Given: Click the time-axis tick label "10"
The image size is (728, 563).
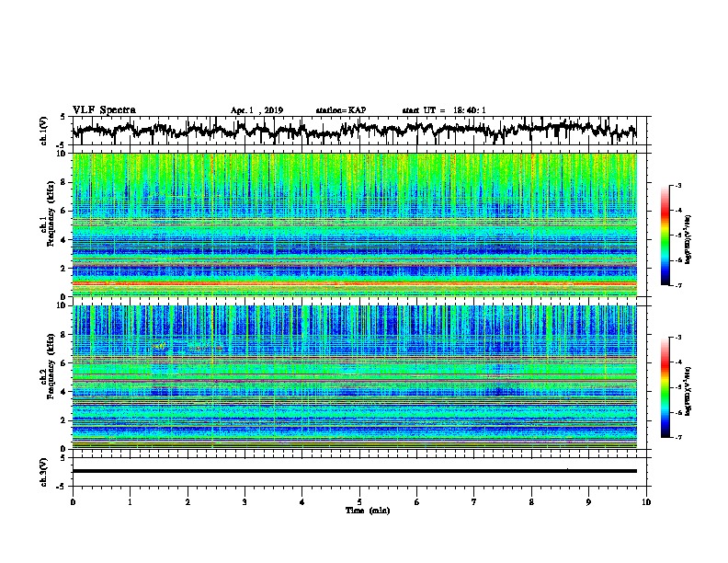Looking at the screenshot, I should coord(646,502).
